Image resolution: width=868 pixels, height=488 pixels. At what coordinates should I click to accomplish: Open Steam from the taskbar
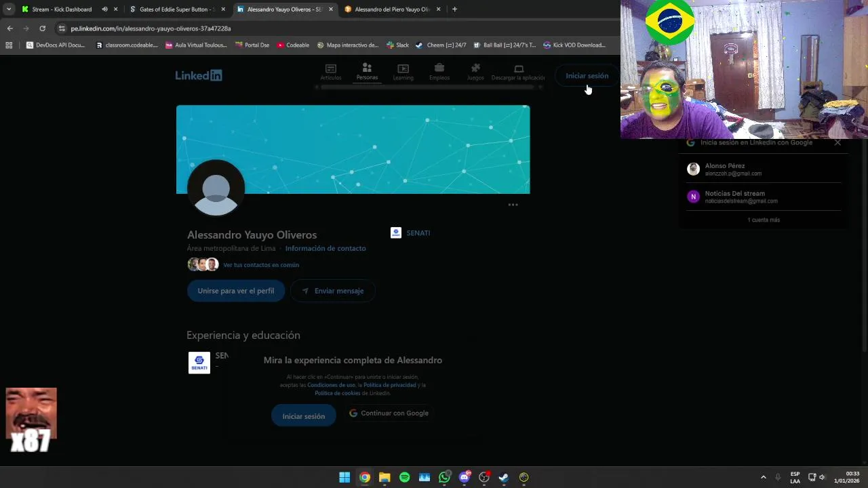[x=504, y=477]
